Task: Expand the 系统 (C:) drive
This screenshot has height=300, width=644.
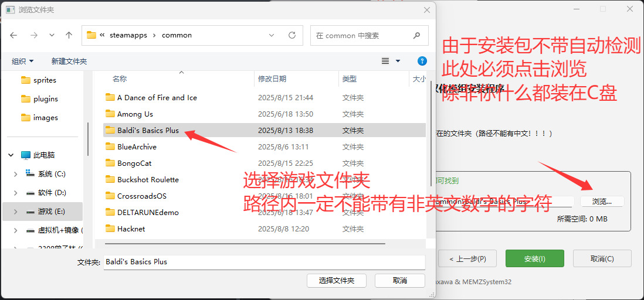Action: coord(16,174)
